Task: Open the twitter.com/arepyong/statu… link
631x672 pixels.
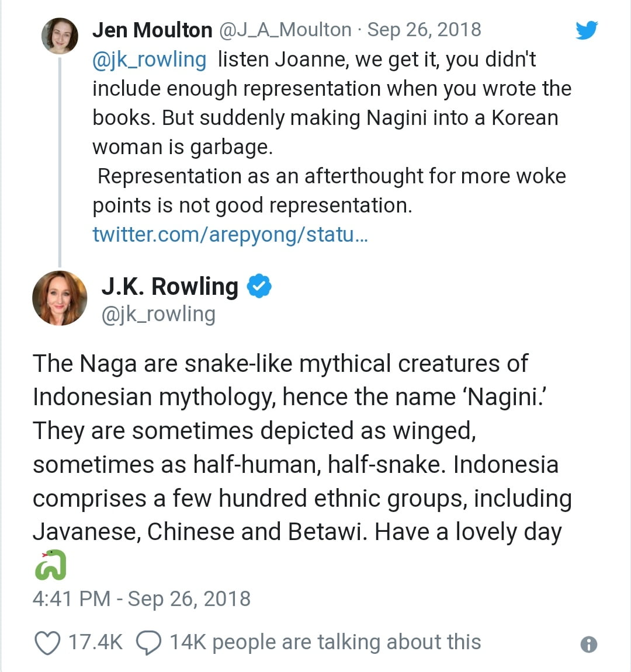Action: (x=230, y=235)
